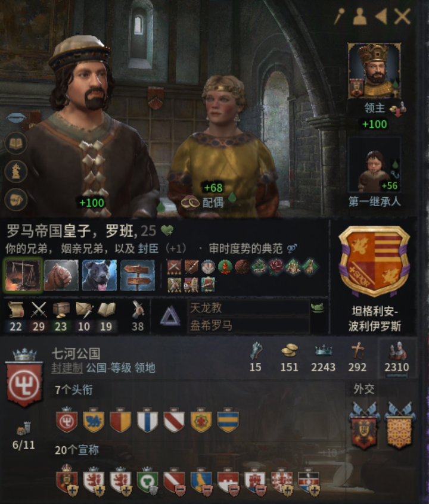
Task: Select the blue lion title shield
Action: (94, 421)
